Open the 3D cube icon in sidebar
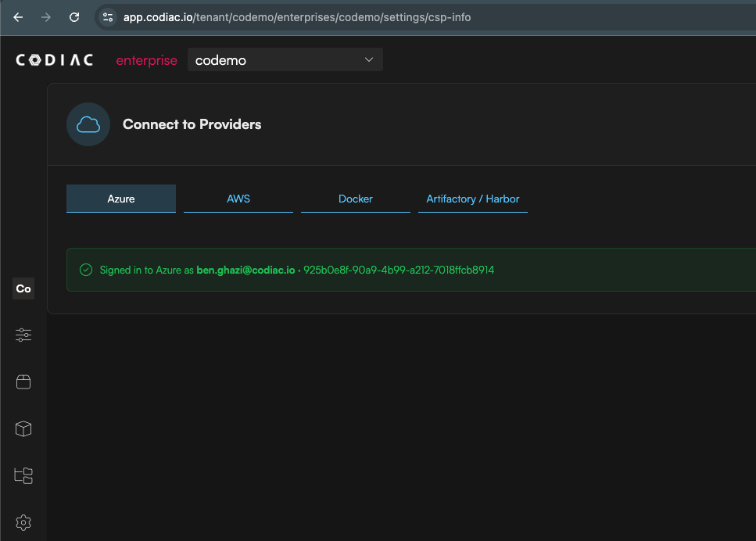 pos(23,428)
